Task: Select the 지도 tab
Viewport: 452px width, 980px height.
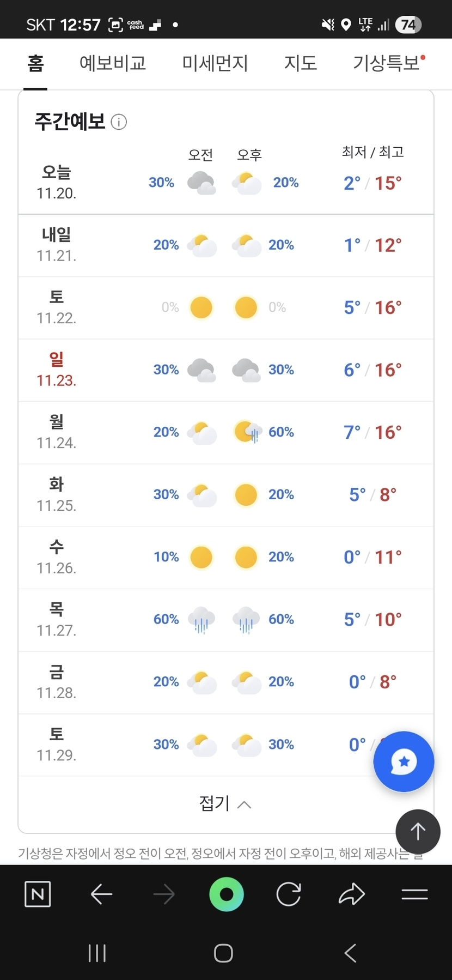Action: (301, 64)
